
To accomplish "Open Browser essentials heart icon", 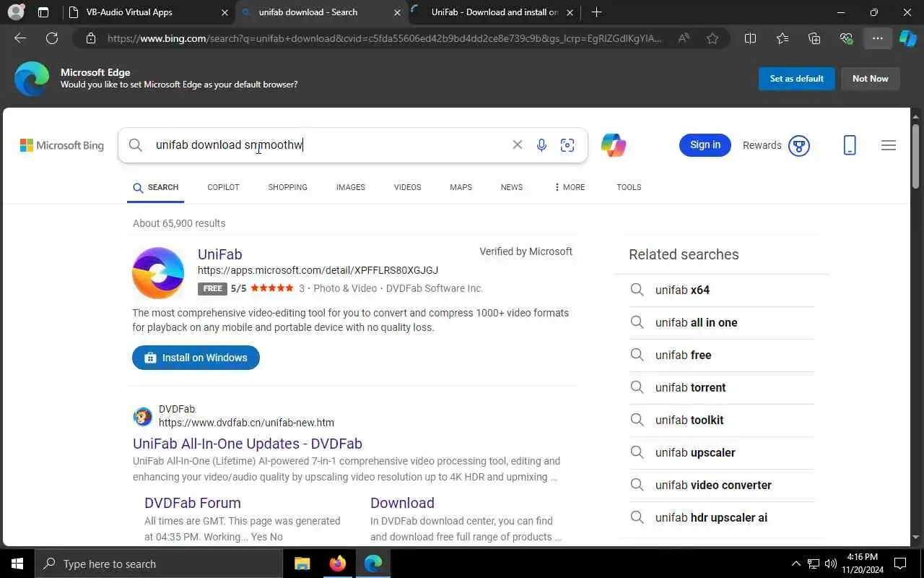I will click(846, 38).
